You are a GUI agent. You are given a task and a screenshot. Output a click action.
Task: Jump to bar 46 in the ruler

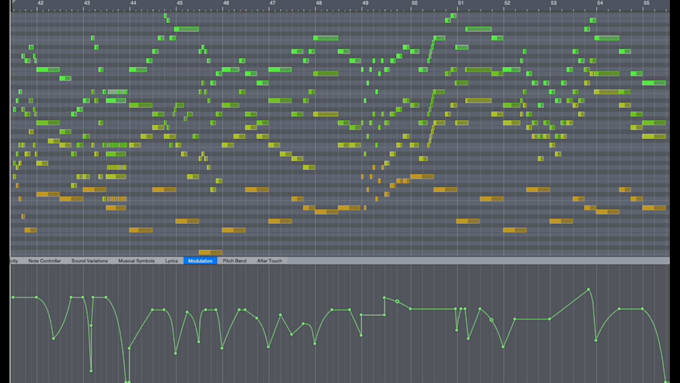click(226, 3)
